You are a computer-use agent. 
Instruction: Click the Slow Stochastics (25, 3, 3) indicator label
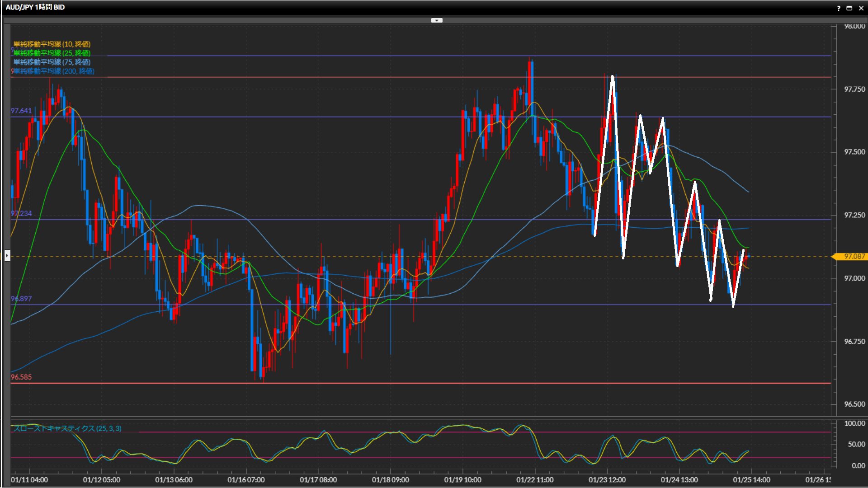[67, 428]
